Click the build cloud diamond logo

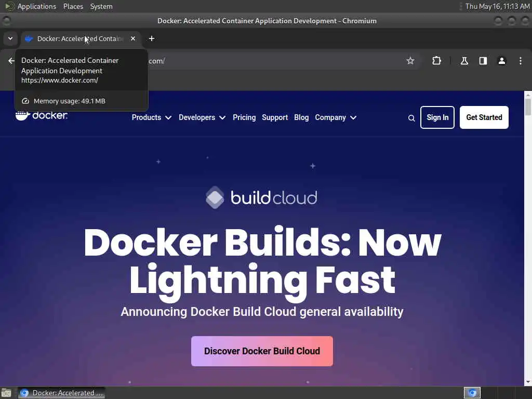[215, 197]
